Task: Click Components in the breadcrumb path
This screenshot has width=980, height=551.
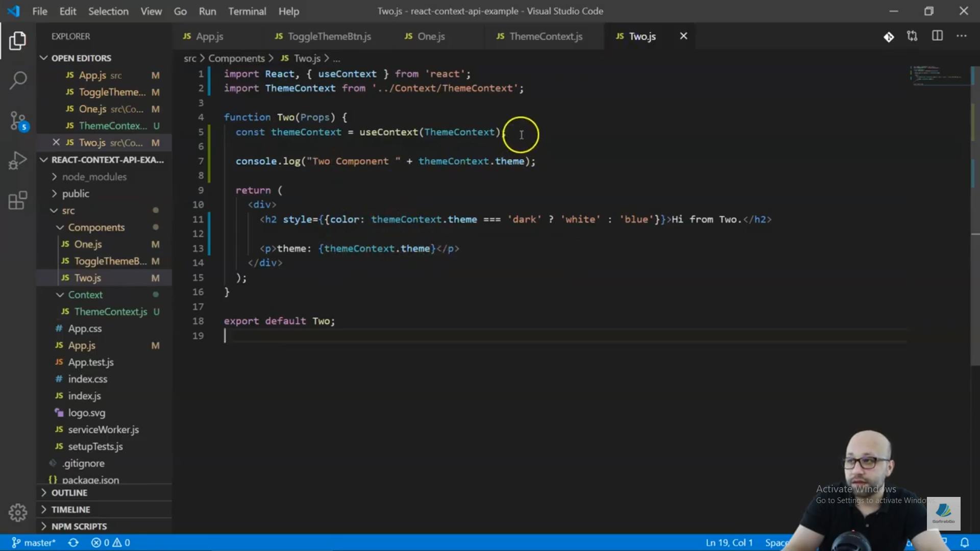Action: tap(236, 58)
